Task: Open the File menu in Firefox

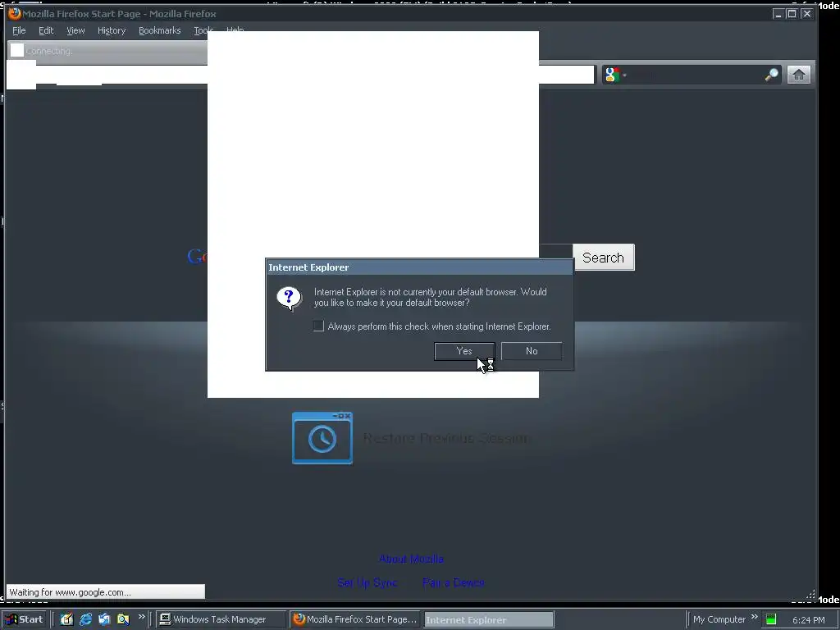Action: coord(19,30)
